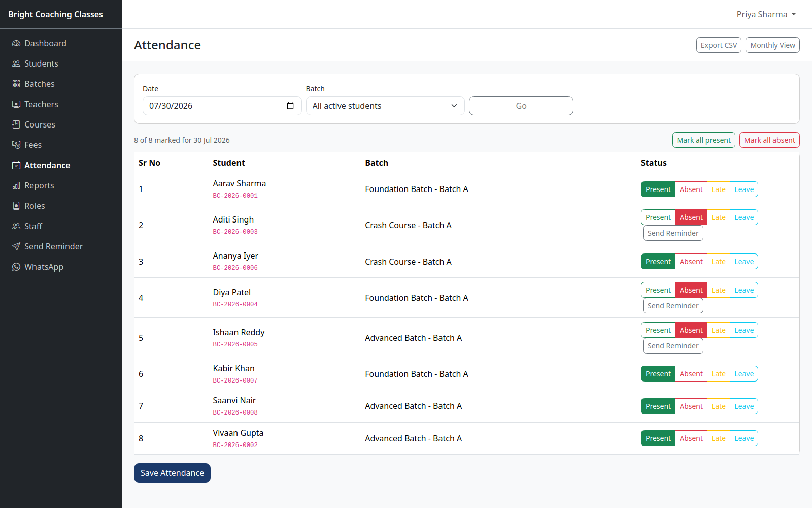812x508 pixels.
Task: Mark Ananya Iyer as Absent
Action: click(691, 262)
